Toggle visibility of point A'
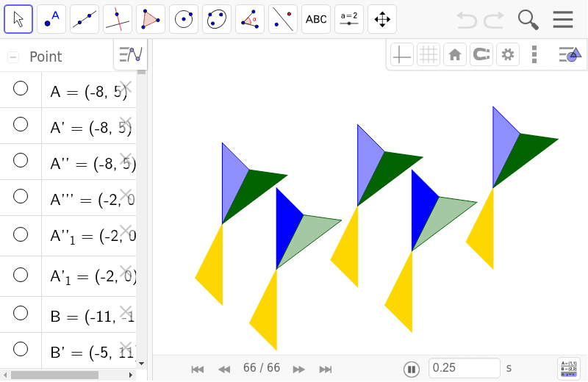Image resolution: width=588 pixels, height=382 pixels. pyautogui.click(x=21, y=124)
